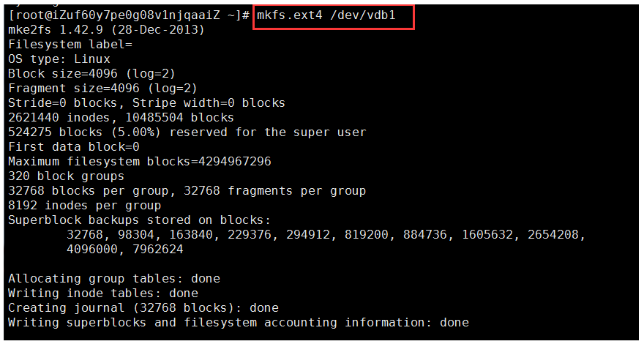
Task: Click the reserved for the super user line
Action: 187,132
